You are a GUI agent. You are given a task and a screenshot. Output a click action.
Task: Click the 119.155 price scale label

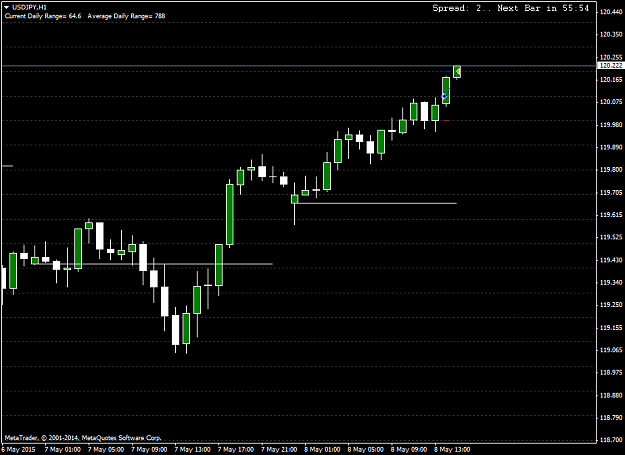[611, 328]
